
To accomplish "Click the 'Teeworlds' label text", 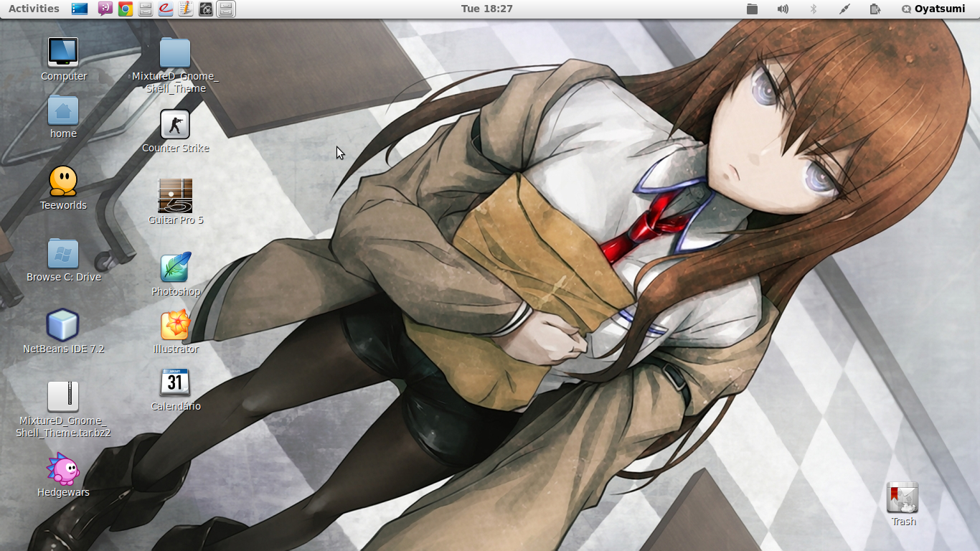I will pyautogui.click(x=63, y=205).
